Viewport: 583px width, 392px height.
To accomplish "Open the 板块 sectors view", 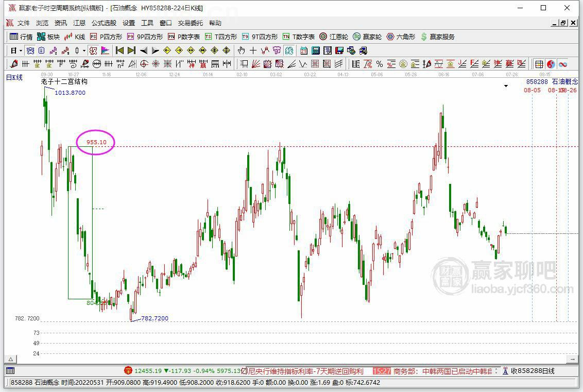I will pos(48,37).
